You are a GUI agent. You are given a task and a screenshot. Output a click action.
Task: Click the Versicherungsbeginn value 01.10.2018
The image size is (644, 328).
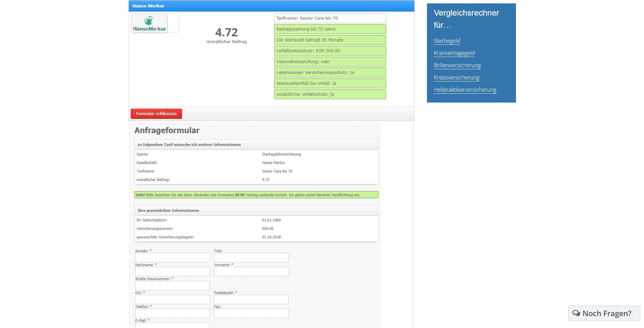point(271,237)
